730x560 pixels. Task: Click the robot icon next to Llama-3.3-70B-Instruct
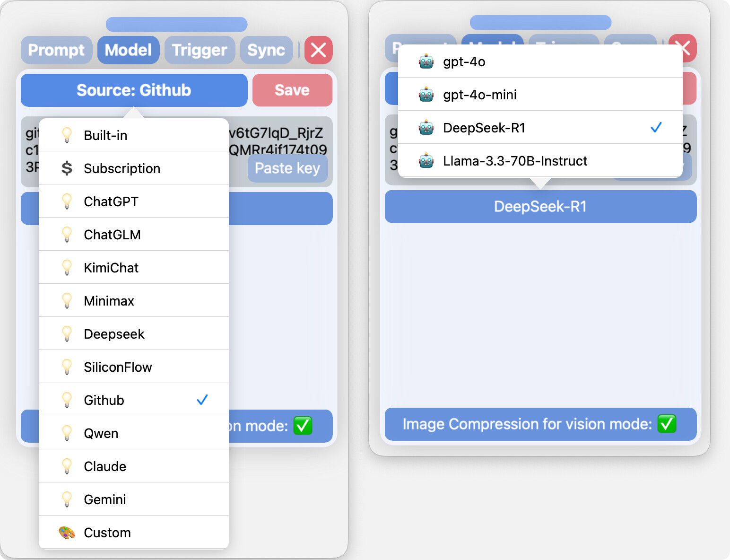[x=426, y=161]
